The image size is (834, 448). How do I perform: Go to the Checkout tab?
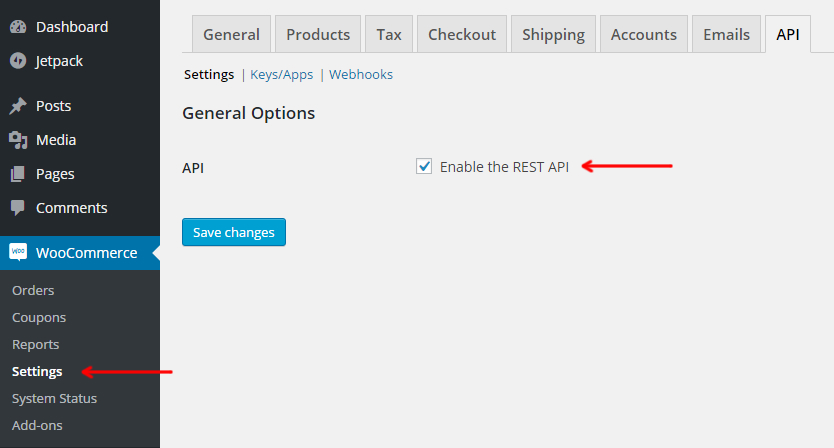click(462, 35)
